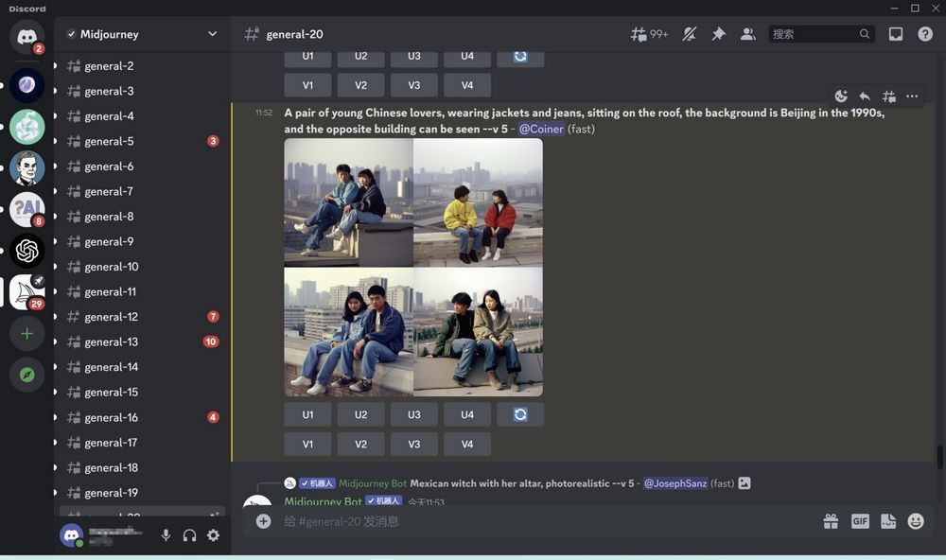Toggle headphones deafen in user panel
Screen dimensions: 946x560
point(189,535)
